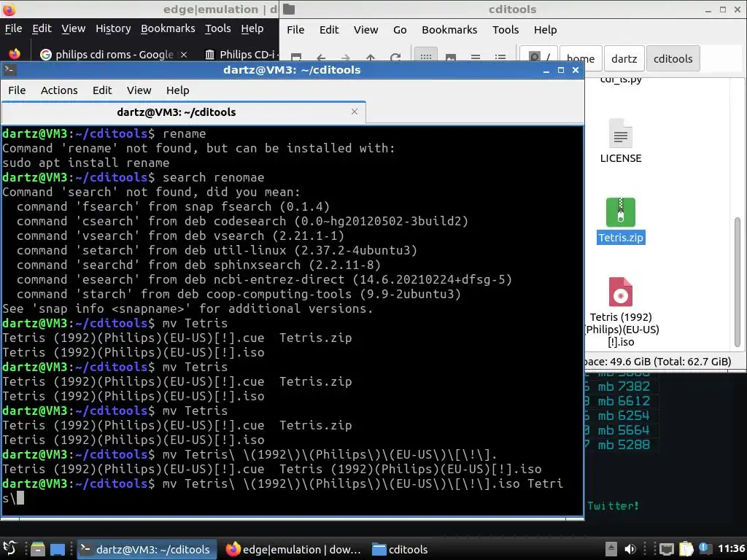
Task: Switch the file manager to thumbnail view
Action: click(451, 58)
